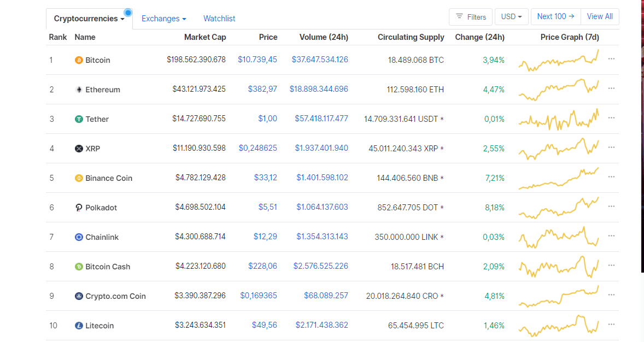Open the three-dot menu for Bitcoin Cash
644x342 pixels.
pos(611,266)
